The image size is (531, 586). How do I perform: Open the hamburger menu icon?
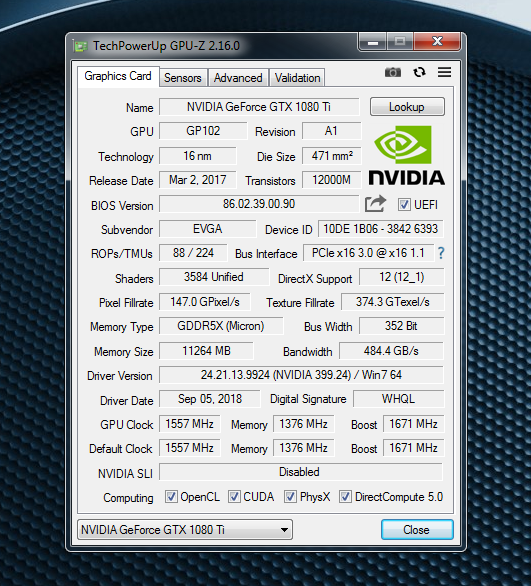click(444, 72)
